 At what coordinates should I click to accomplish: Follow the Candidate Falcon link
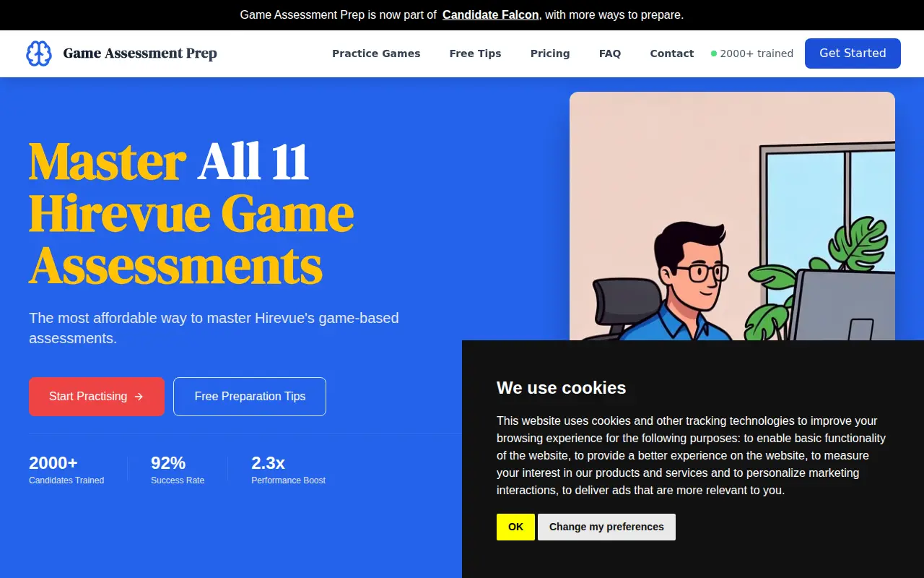coord(490,14)
